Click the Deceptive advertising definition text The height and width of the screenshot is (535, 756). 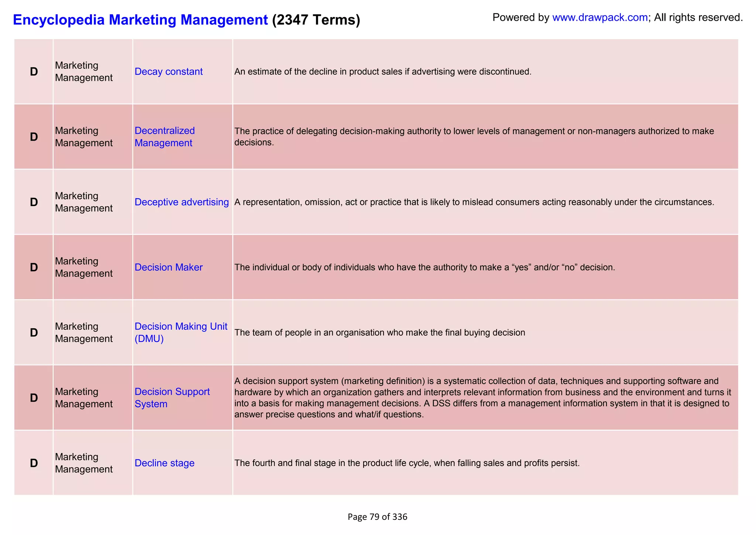pyautogui.click(x=474, y=202)
